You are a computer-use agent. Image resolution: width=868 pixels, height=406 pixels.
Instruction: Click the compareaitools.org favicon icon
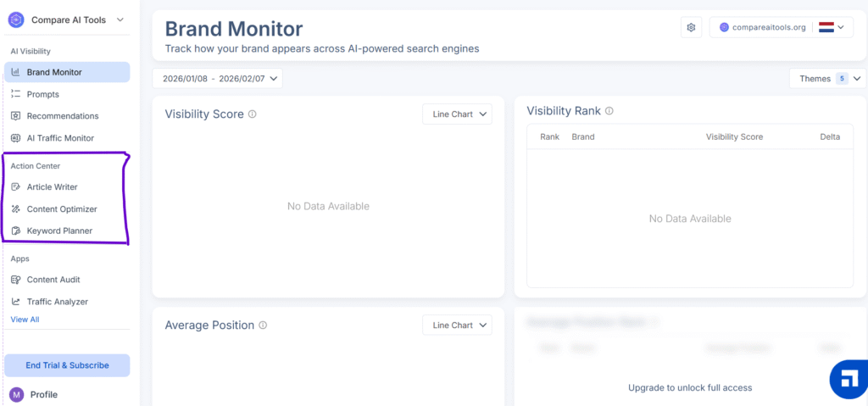(724, 27)
